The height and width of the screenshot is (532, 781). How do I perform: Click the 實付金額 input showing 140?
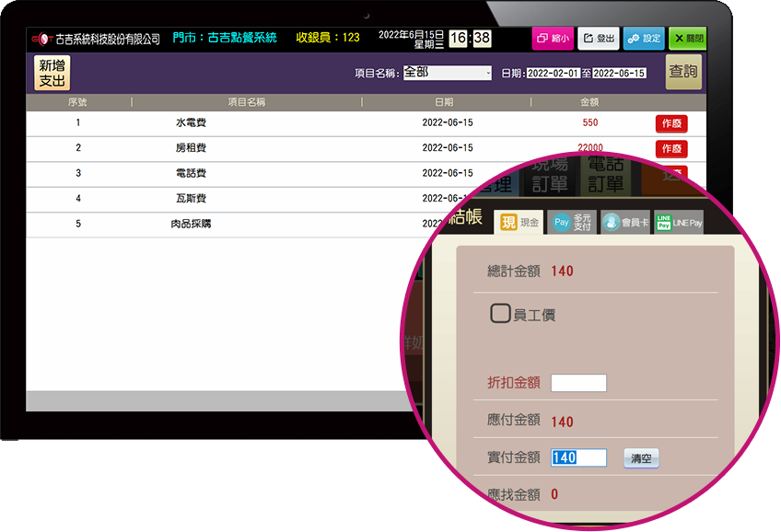point(578,457)
